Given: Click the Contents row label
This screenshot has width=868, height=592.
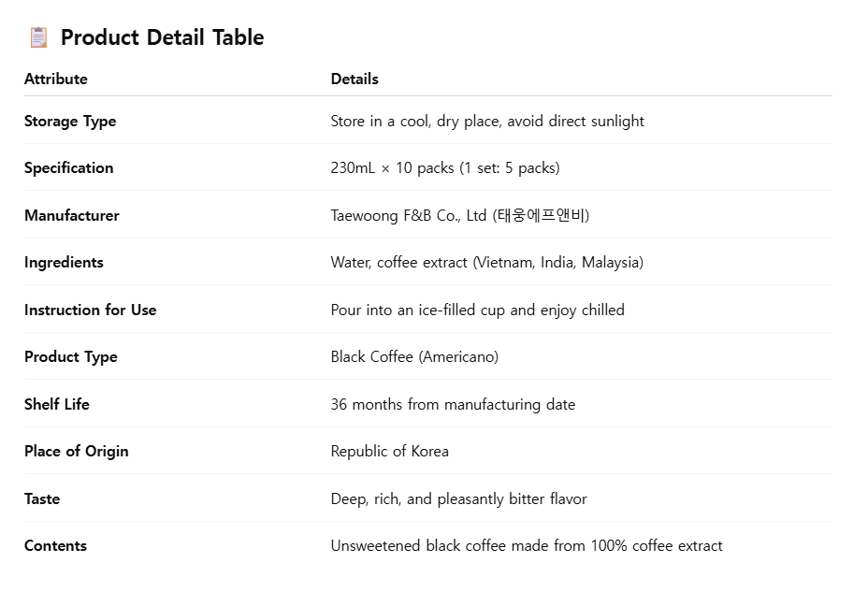Looking at the screenshot, I should point(55,546).
